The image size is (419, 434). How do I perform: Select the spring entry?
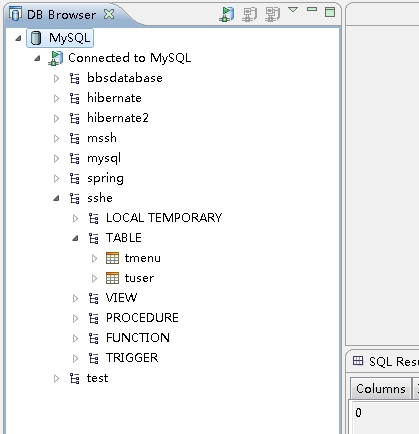coord(105,178)
